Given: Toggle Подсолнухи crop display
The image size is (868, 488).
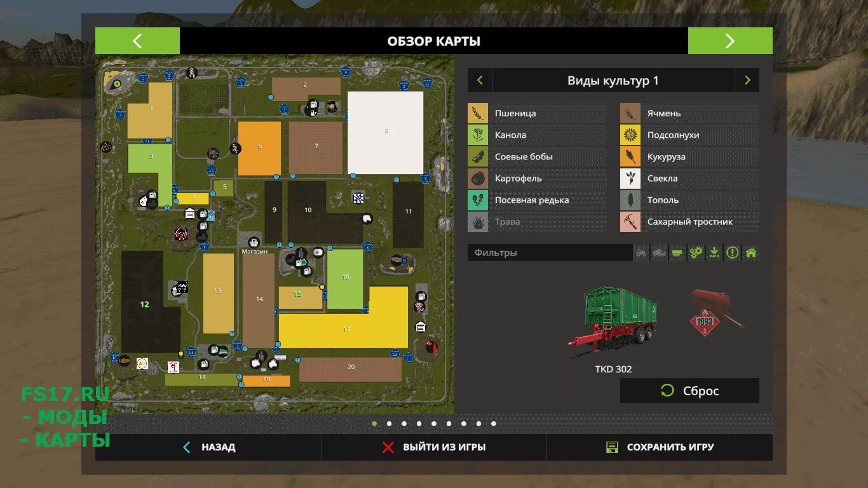Looking at the screenshot, I should 689,135.
